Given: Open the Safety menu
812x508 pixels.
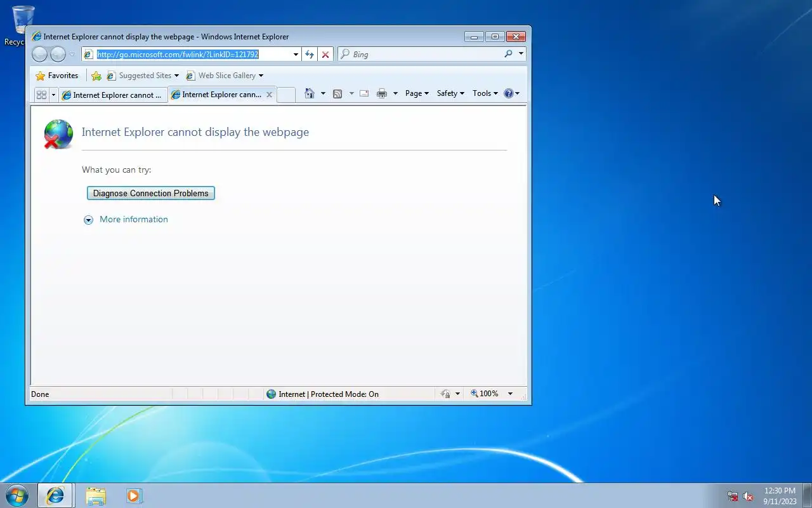Looking at the screenshot, I should pyautogui.click(x=450, y=93).
